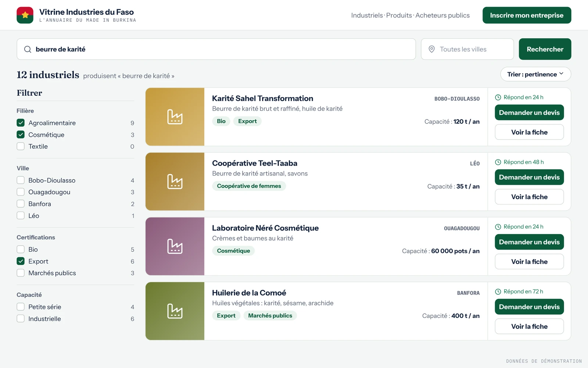
Task: Click Marchés publics tag on Huilerie card
Action: (270, 316)
